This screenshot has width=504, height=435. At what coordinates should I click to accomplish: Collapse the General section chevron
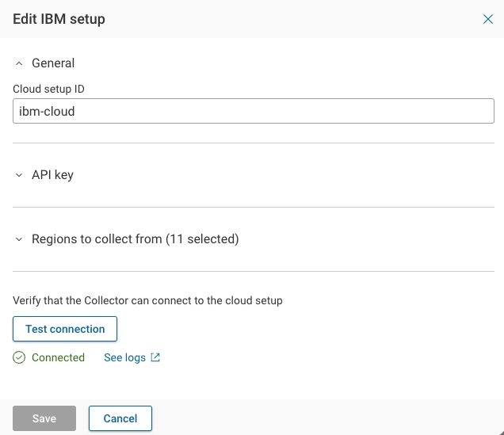tap(19, 63)
